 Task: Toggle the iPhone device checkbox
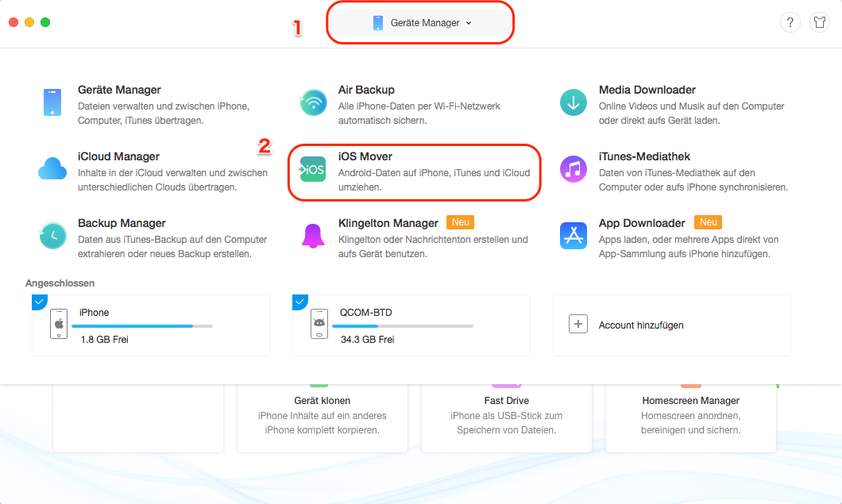(40, 302)
